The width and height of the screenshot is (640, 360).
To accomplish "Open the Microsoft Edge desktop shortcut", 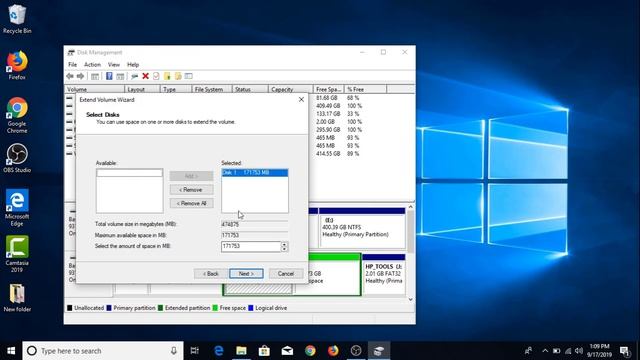I will click(x=17, y=208).
